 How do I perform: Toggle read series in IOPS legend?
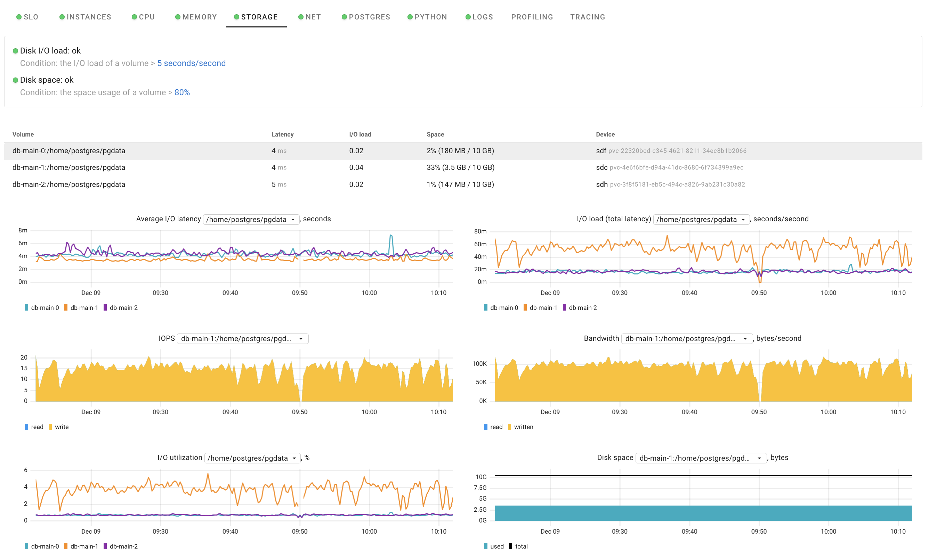click(34, 427)
